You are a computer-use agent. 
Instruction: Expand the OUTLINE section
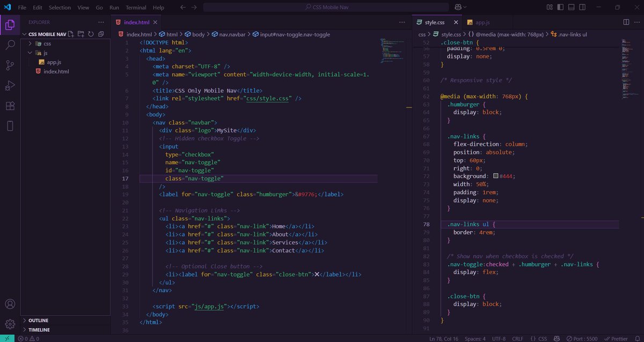(65, 321)
